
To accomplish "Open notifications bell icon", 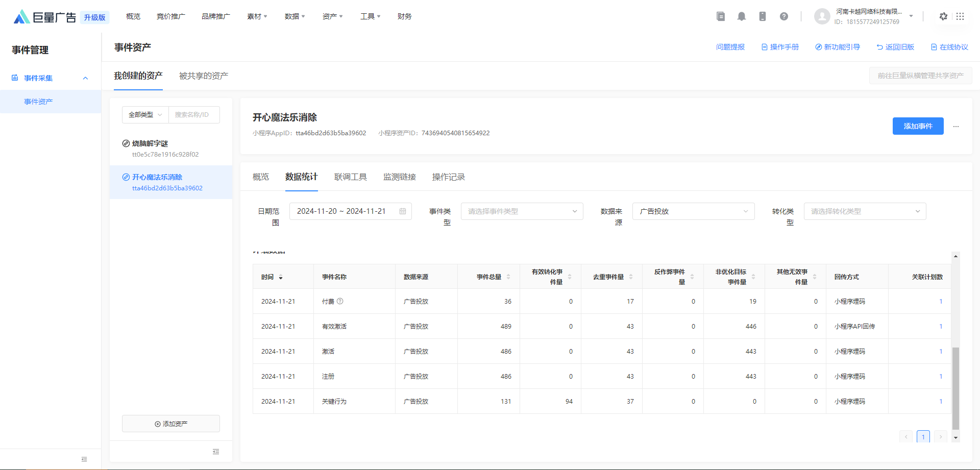I will click(742, 16).
